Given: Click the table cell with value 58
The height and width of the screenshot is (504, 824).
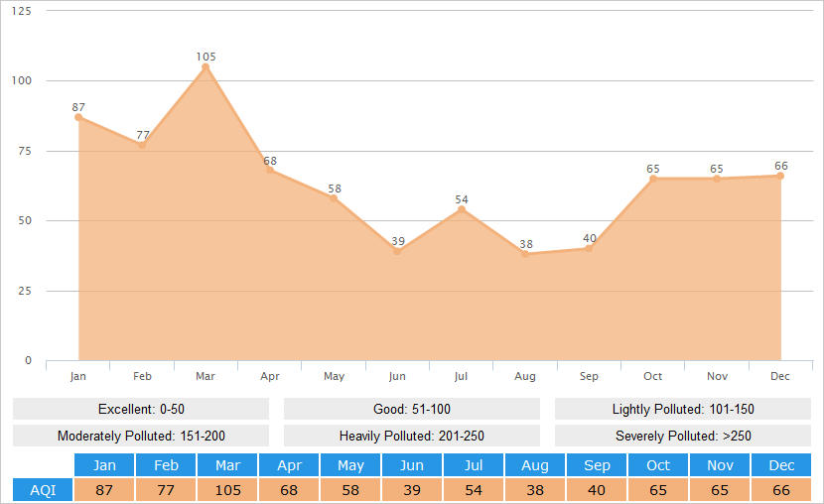Looking at the screenshot, I should (350, 490).
